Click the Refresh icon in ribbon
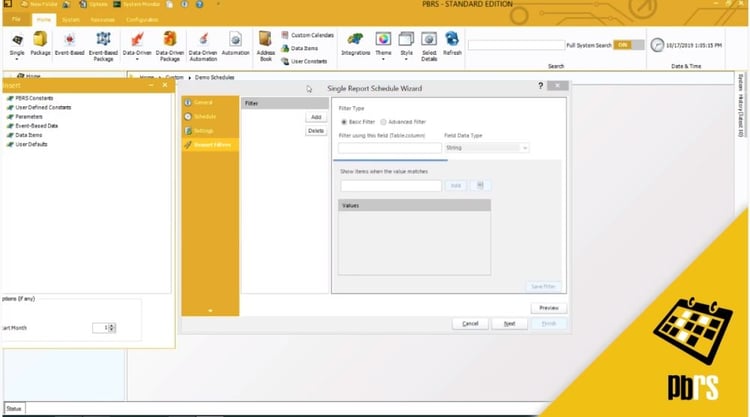The height and width of the screenshot is (417, 750). [452, 43]
